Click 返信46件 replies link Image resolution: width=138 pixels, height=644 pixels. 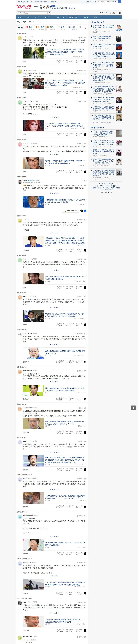26,250
